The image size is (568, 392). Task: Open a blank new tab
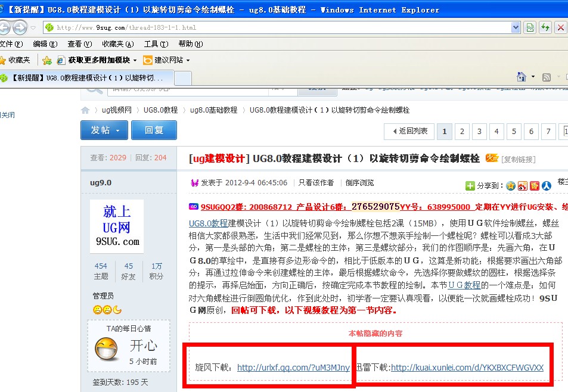pos(183,78)
